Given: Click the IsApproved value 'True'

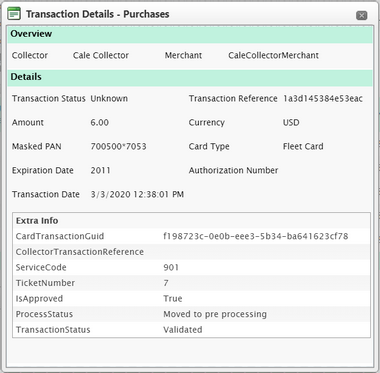Looking at the screenshot, I should [173, 299].
